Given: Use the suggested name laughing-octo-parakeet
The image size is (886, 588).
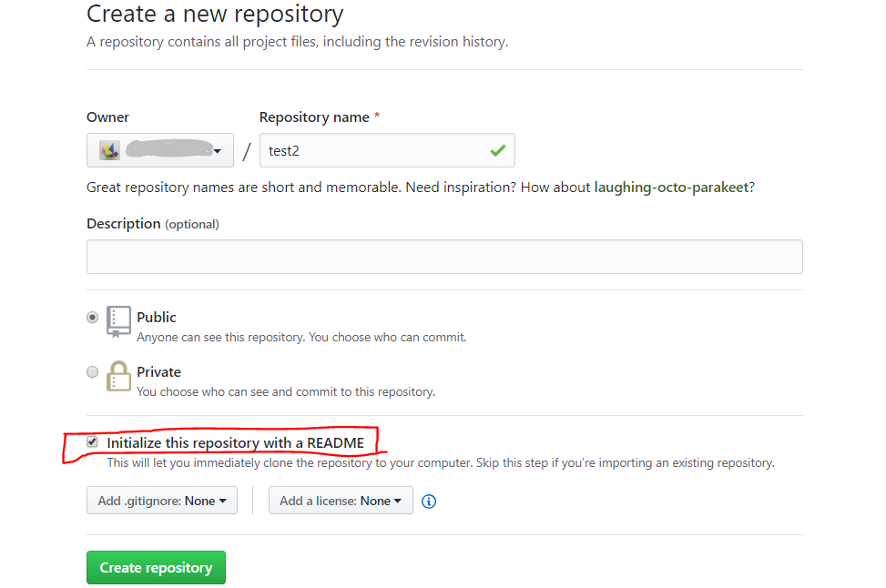Looking at the screenshot, I should [x=671, y=188].
